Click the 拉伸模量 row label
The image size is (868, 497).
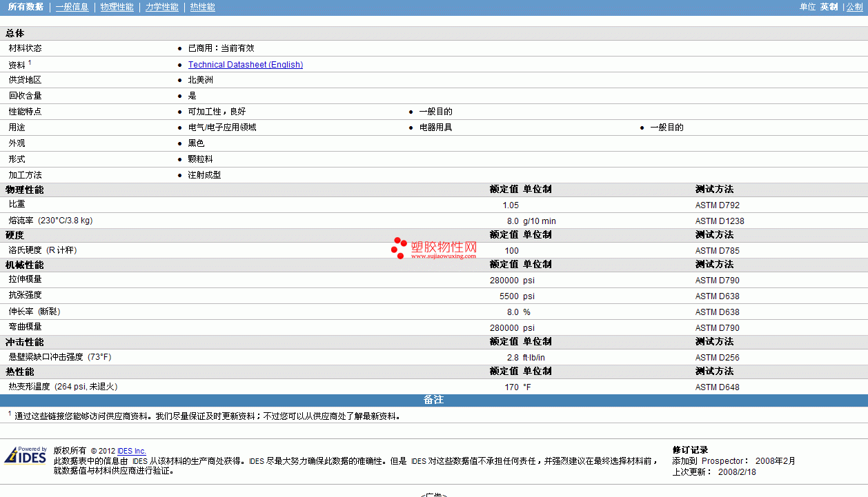(25, 280)
